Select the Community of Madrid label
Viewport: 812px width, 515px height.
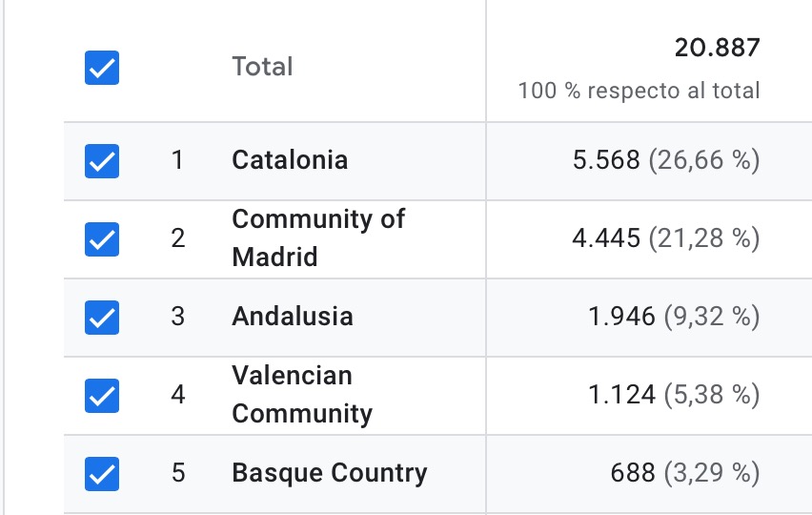click(318, 237)
